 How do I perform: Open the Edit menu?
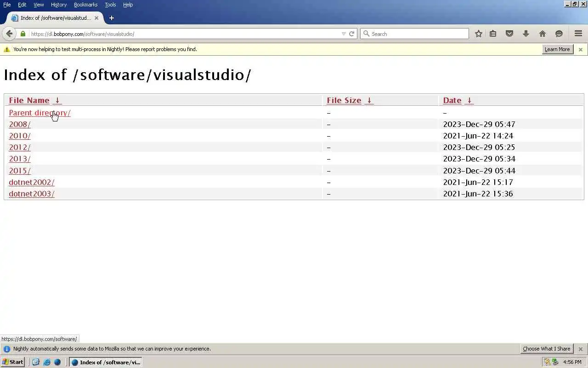(x=22, y=5)
